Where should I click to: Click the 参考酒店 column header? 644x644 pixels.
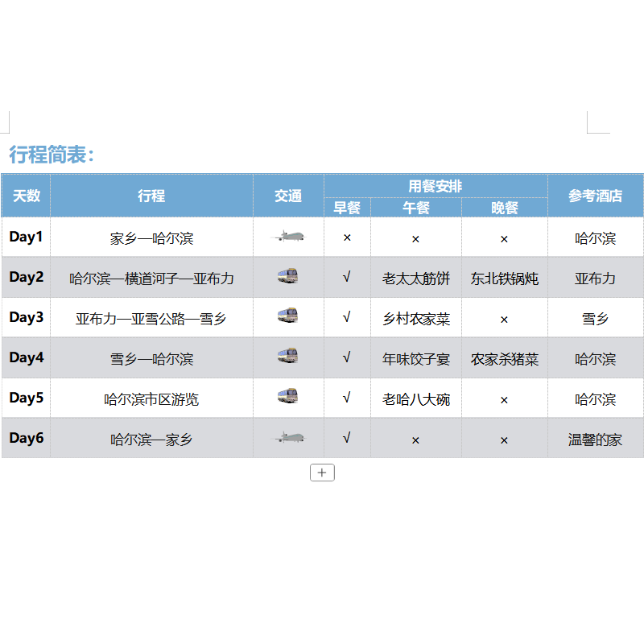pyautogui.click(x=596, y=196)
